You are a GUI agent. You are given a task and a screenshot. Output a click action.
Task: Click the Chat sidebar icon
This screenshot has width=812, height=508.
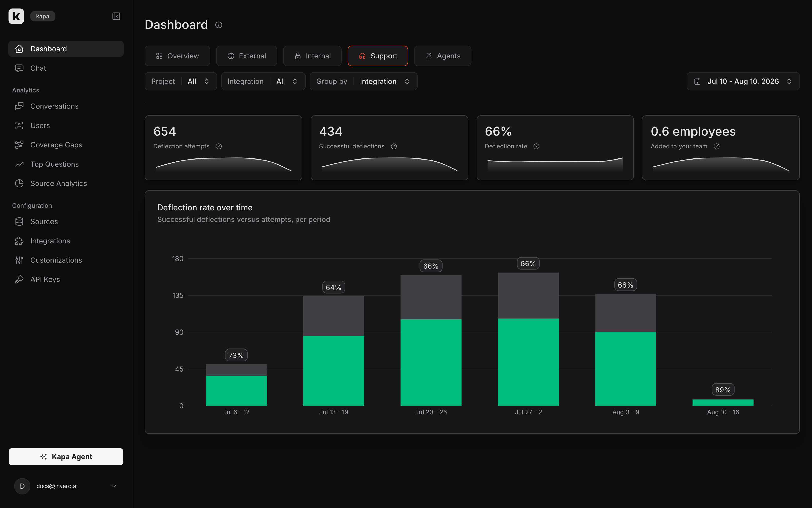click(20, 68)
